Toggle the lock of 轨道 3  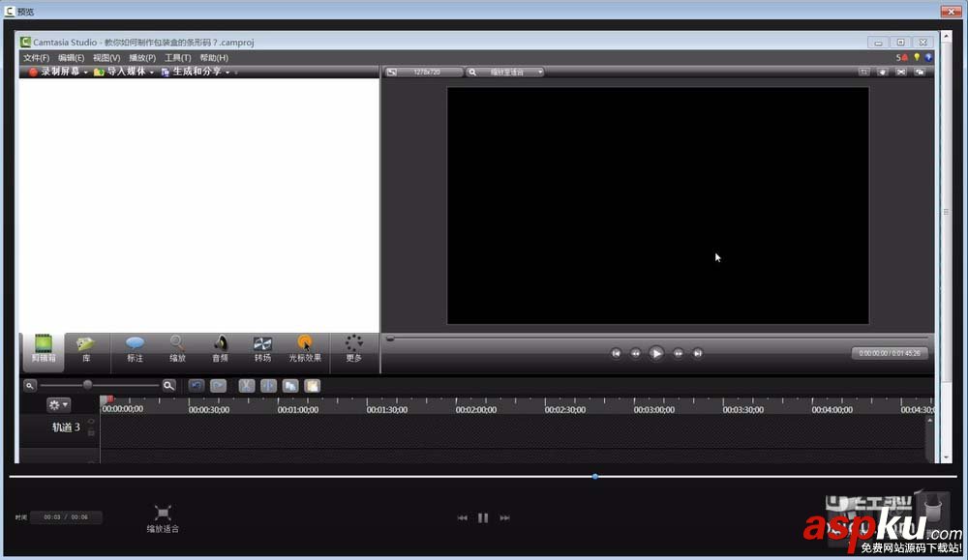pos(91,433)
